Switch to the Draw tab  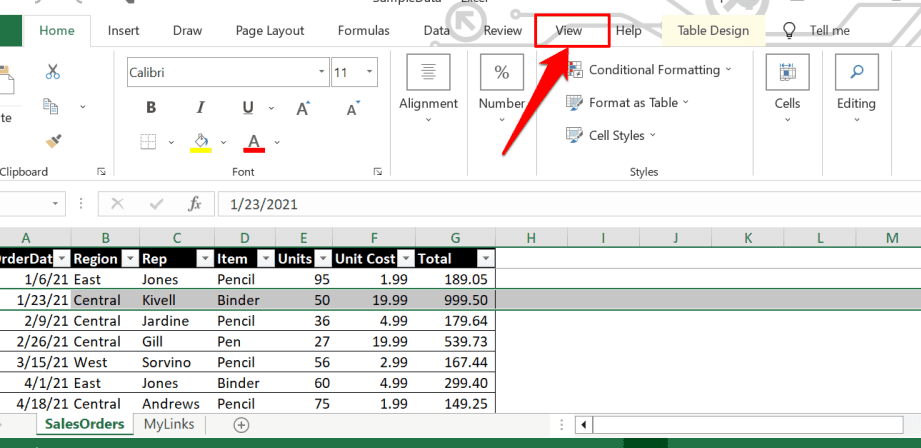(187, 31)
